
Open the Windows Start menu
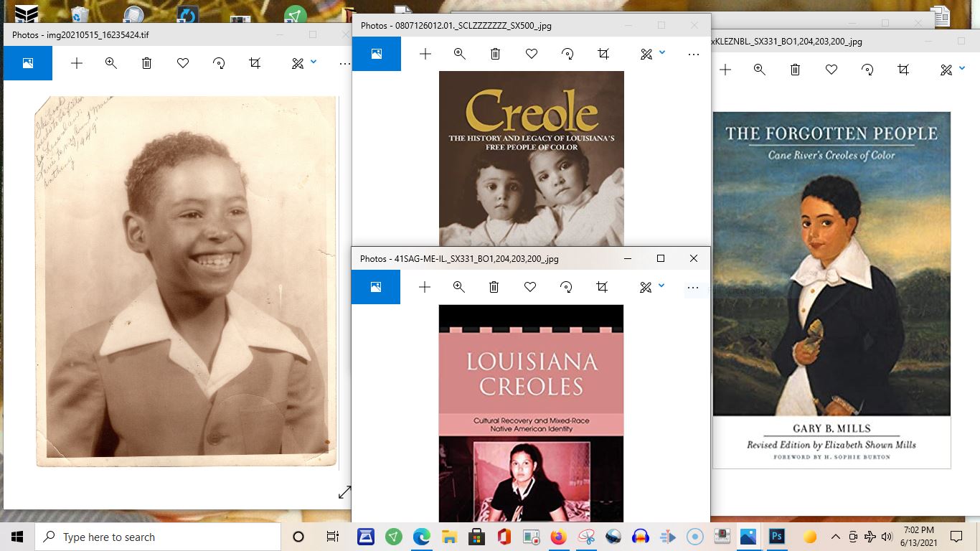17,537
